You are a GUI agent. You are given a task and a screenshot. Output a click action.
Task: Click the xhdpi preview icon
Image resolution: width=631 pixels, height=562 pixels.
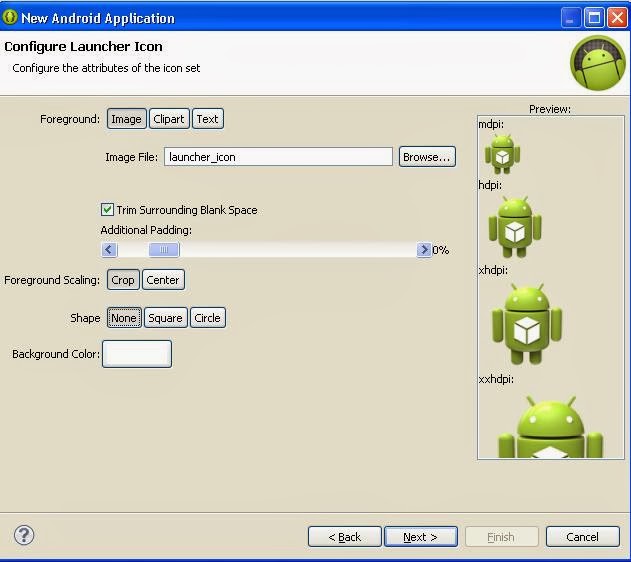(526, 324)
